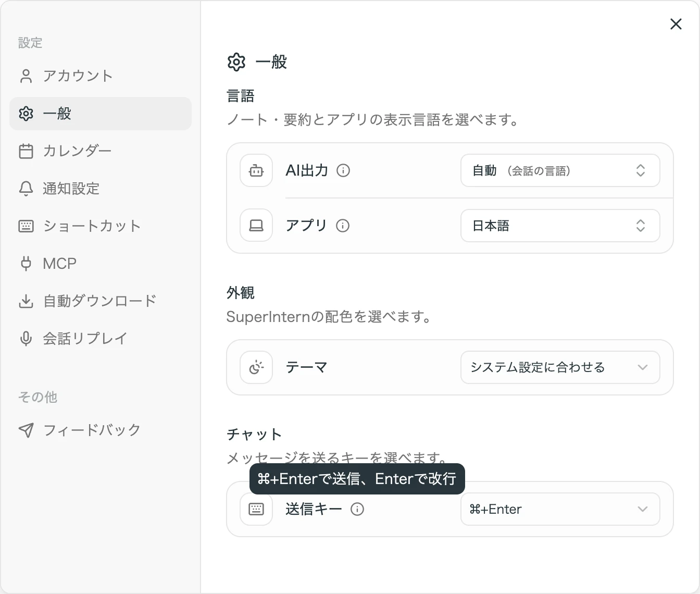Close the settings dialog with the X
700x594 pixels.
tap(676, 24)
